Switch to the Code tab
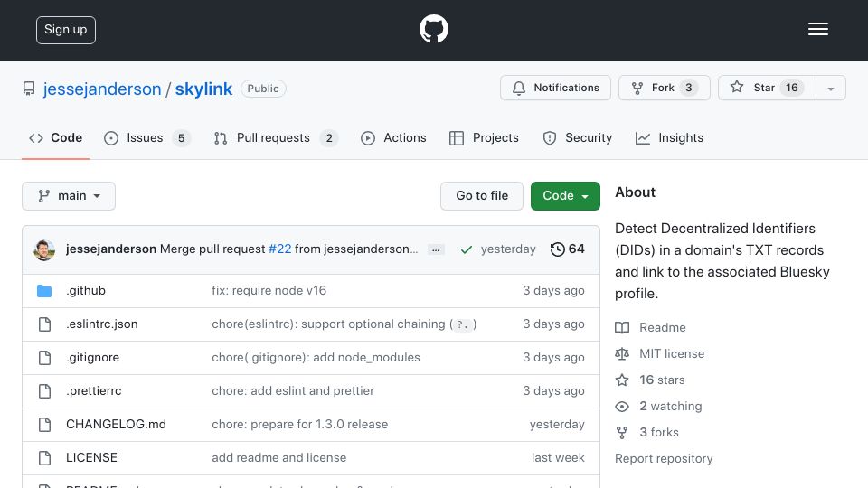 pos(55,137)
